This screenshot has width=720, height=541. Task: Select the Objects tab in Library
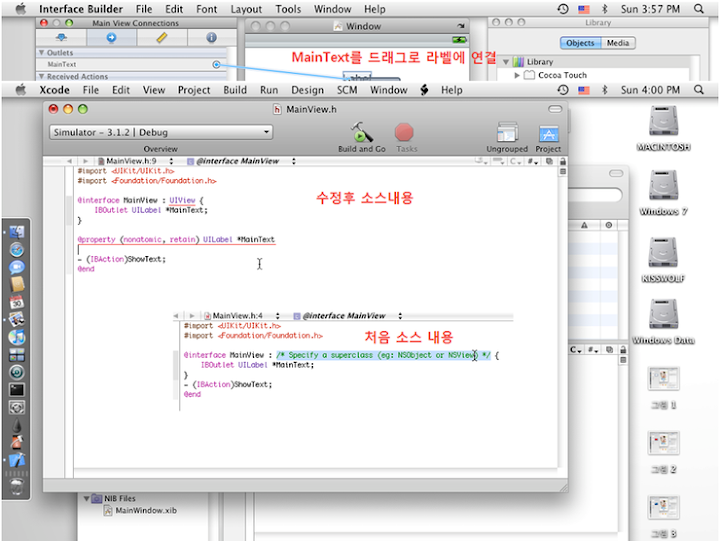click(x=580, y=43)
